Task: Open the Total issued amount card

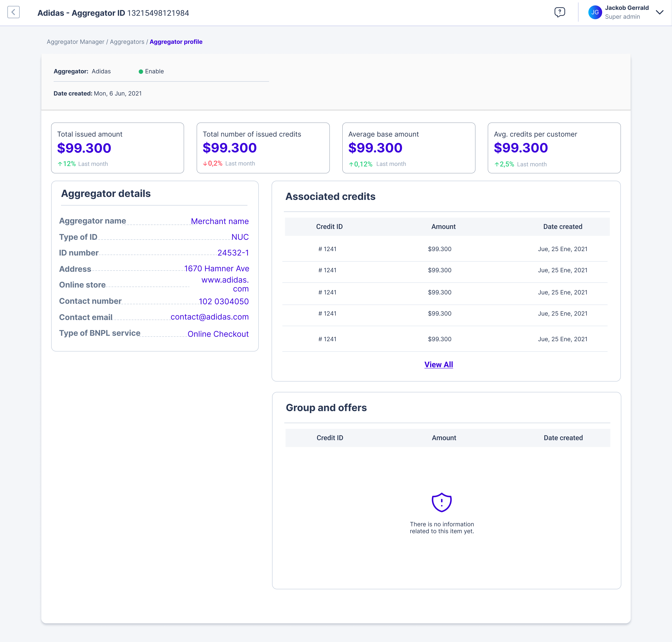Action: pyautogui.click(x=117, y=148)
